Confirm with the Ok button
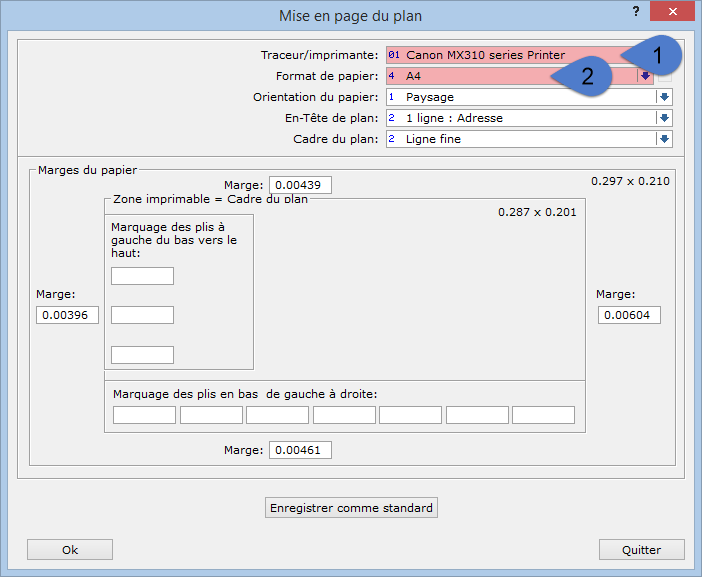 [70, 549]
